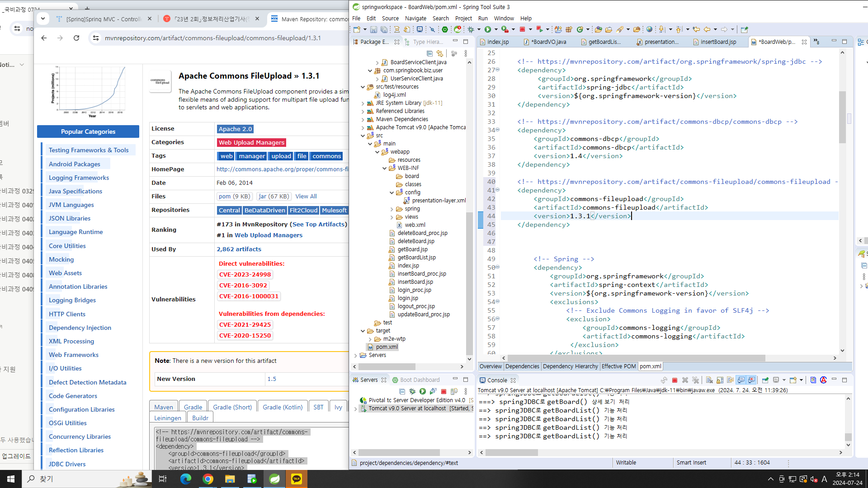Screen dimensions: 868x488
Task: Switch to the Dependency Hierarchy tab
Action: point(570,366)
